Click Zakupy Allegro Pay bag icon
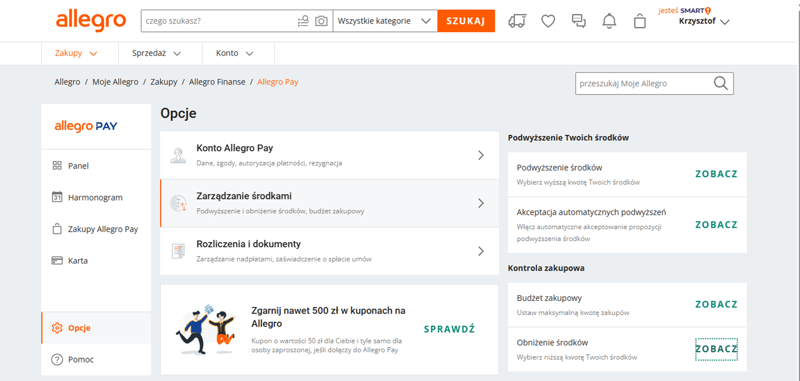The image size is (800, 381). 57,229
